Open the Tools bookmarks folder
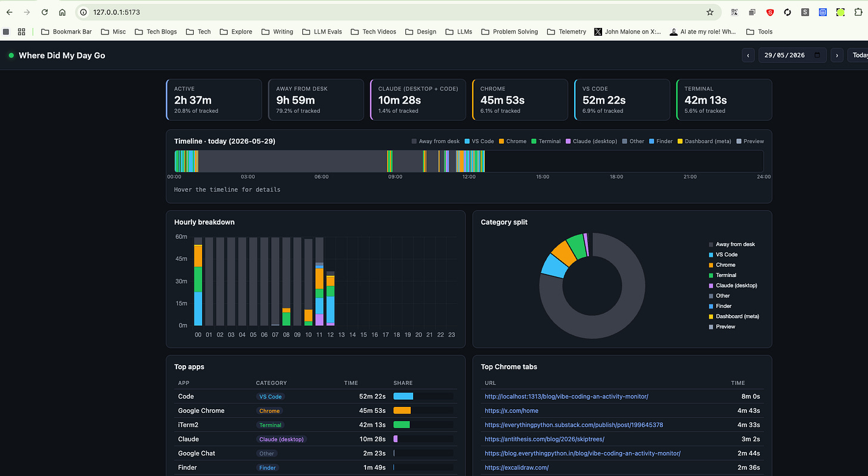 point(759,32)
